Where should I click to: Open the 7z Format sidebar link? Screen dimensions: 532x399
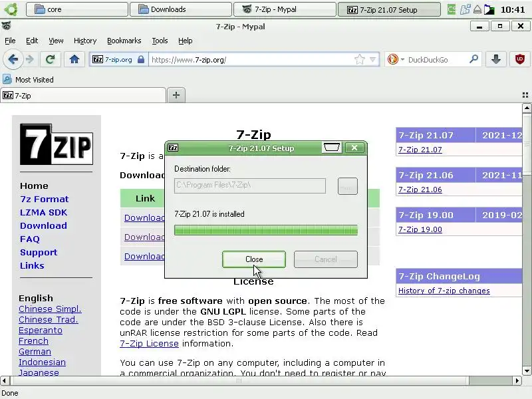[44, 199]
